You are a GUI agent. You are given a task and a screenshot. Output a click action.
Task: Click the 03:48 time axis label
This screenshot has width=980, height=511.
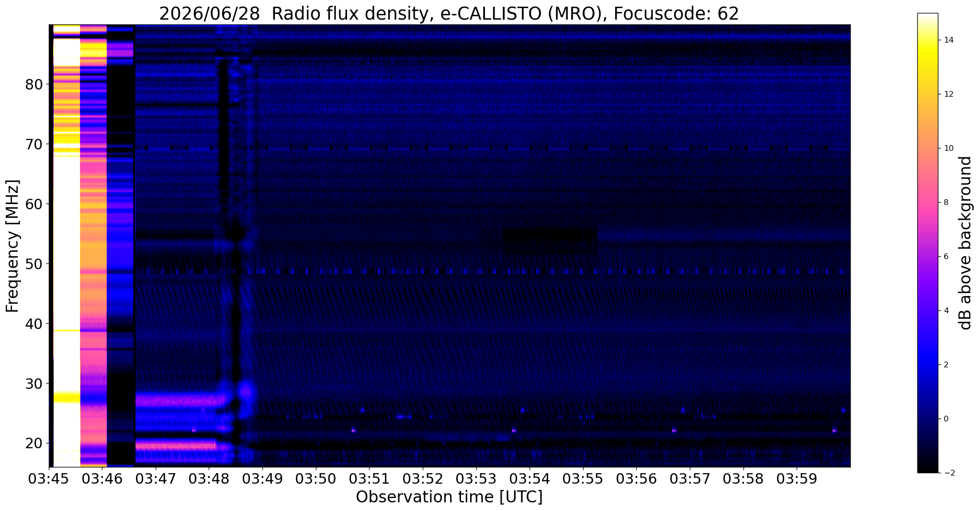pos(209,478)
